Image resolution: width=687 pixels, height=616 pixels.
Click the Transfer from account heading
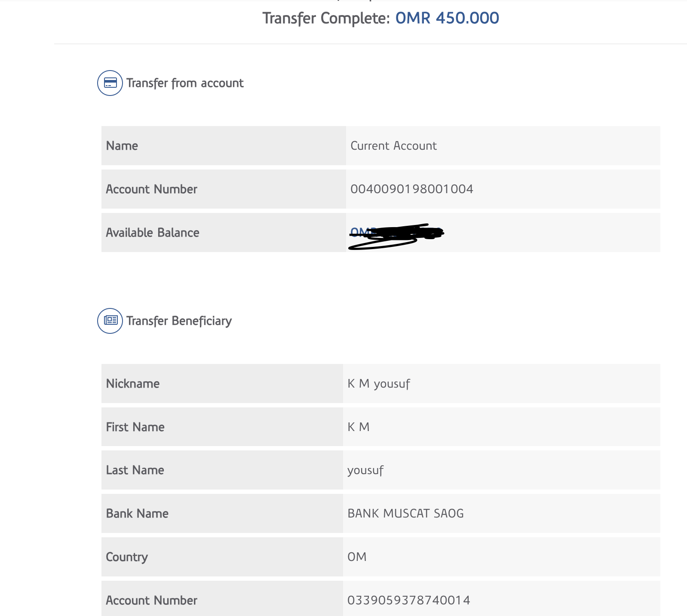tap(185, 83)
